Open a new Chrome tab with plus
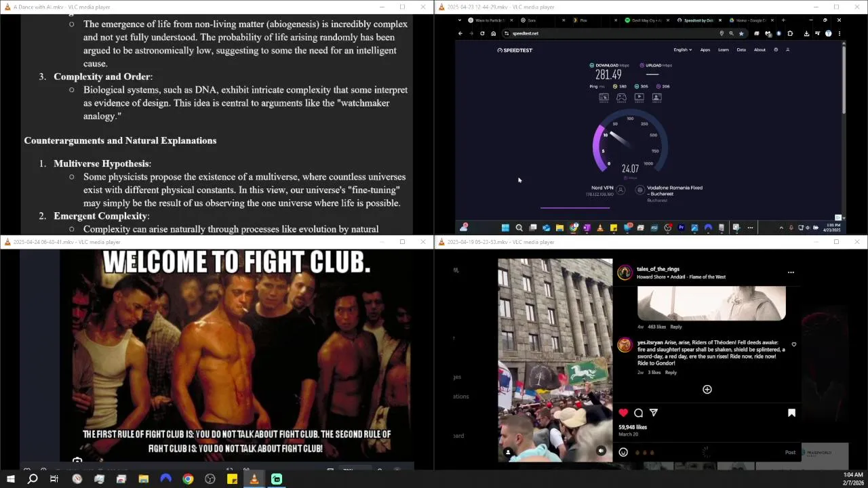The image size is (868, 488). click(783, 20)
